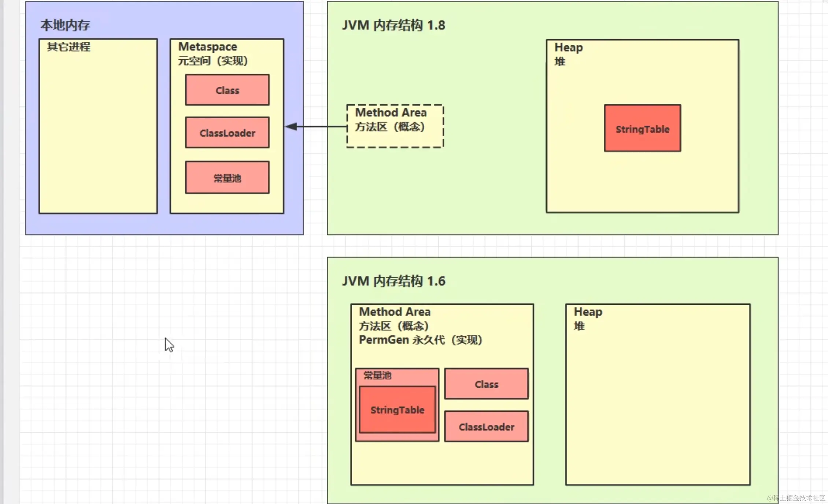Select the 本地内存 title text
The height and width of the screenshot is (504, 828).
tap(65, 25)
